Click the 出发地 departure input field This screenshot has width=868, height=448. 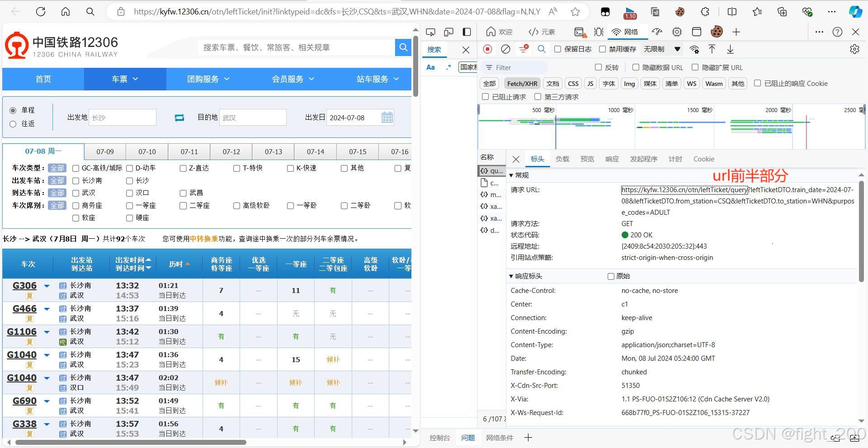pos(123,118)
